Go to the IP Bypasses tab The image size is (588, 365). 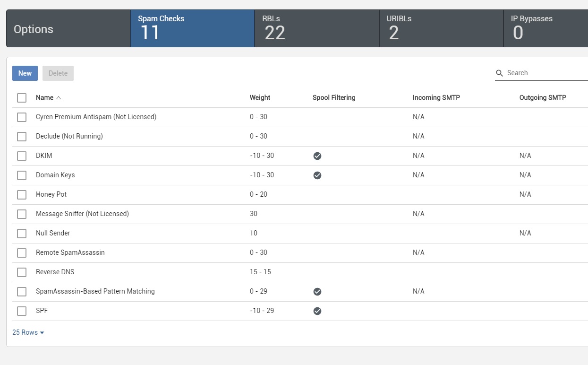coord(545,28)
